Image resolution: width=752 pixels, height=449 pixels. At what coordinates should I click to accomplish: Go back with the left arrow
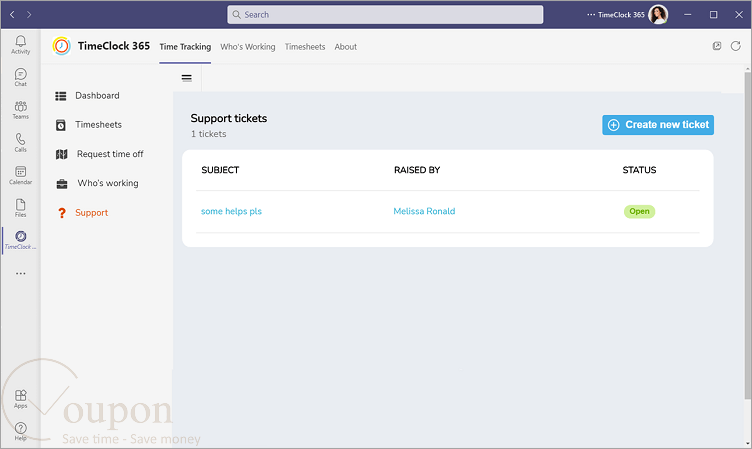[x=12, y=14]
